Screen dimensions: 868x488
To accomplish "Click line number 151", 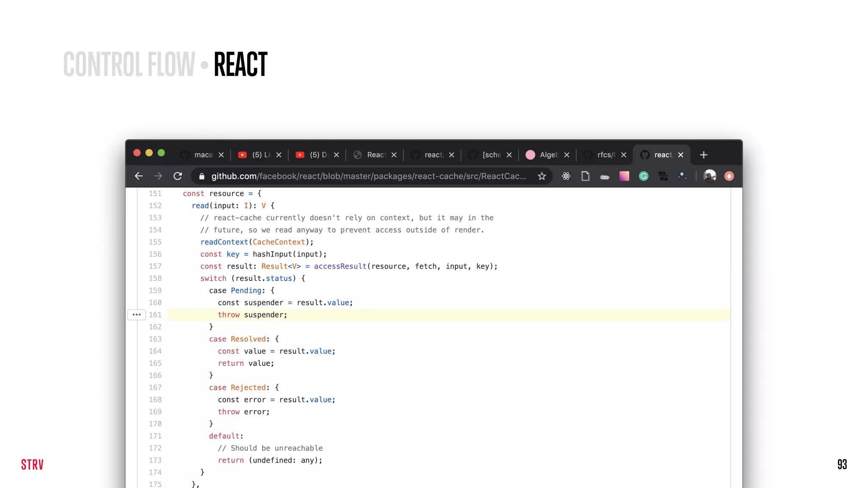I will pyautogui.click(x=155, y=194).
